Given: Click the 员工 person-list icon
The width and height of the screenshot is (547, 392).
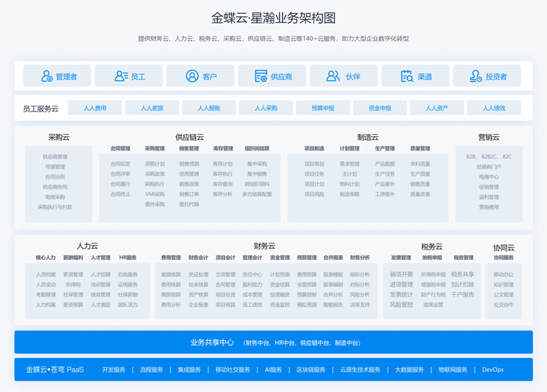Looking at the screenshot, I should pos(121,76).
